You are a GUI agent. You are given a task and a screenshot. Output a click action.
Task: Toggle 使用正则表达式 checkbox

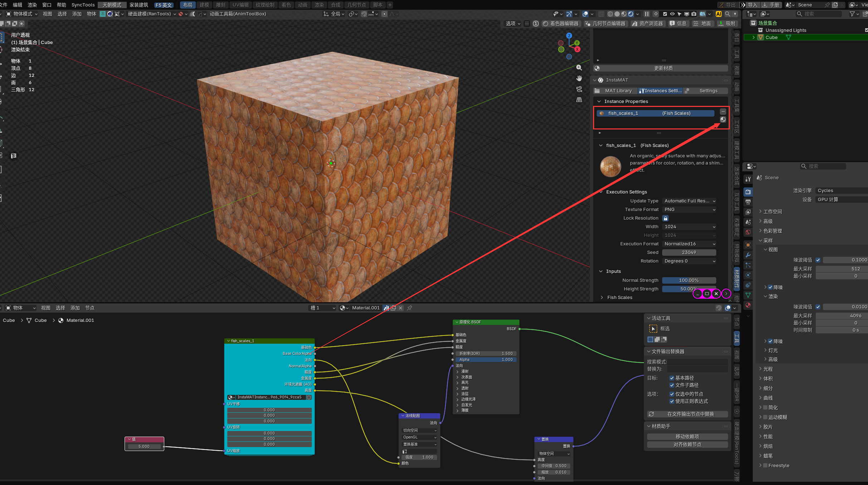[672, 401]
